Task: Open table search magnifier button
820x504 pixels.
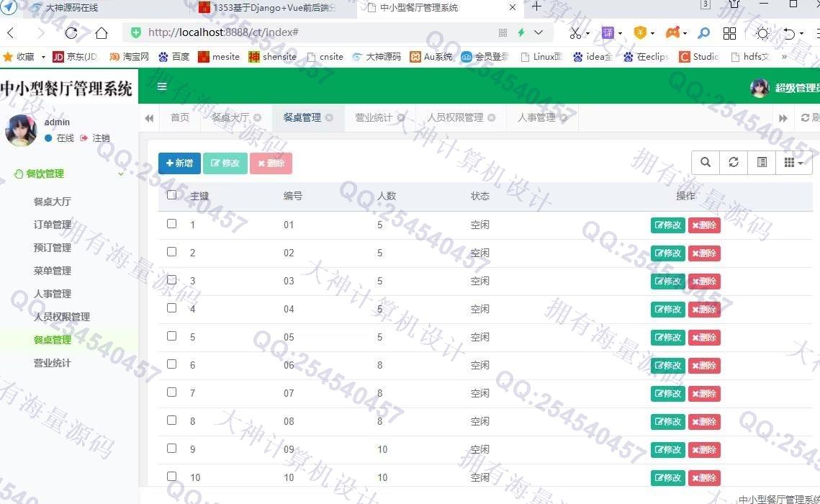Action: [x=706, y=162]
